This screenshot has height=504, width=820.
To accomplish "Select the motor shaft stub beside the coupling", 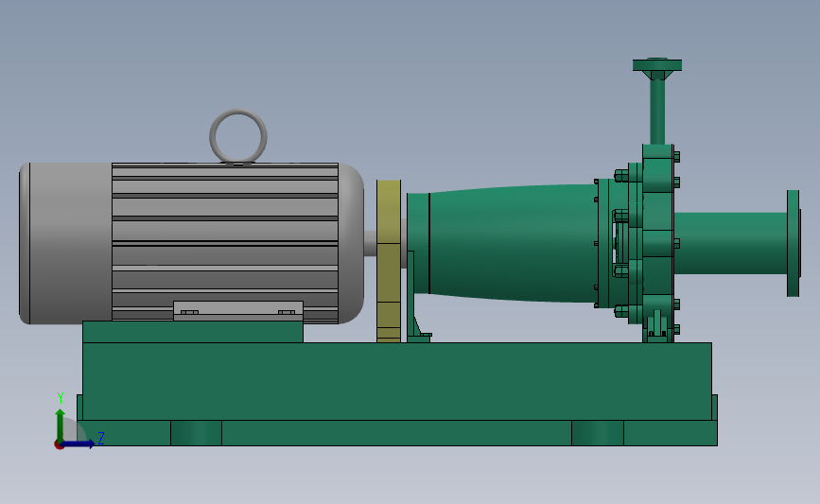I will pos(370,243).
